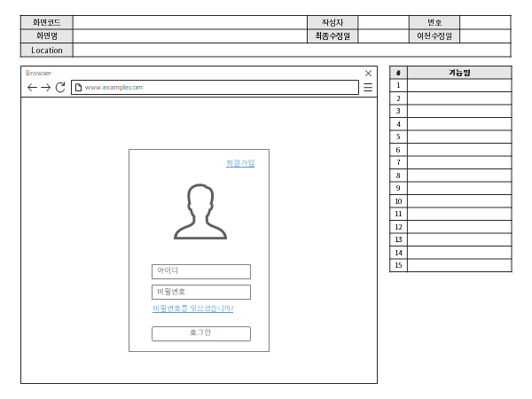Select row number 12 in function table

(x=450, y=227)
